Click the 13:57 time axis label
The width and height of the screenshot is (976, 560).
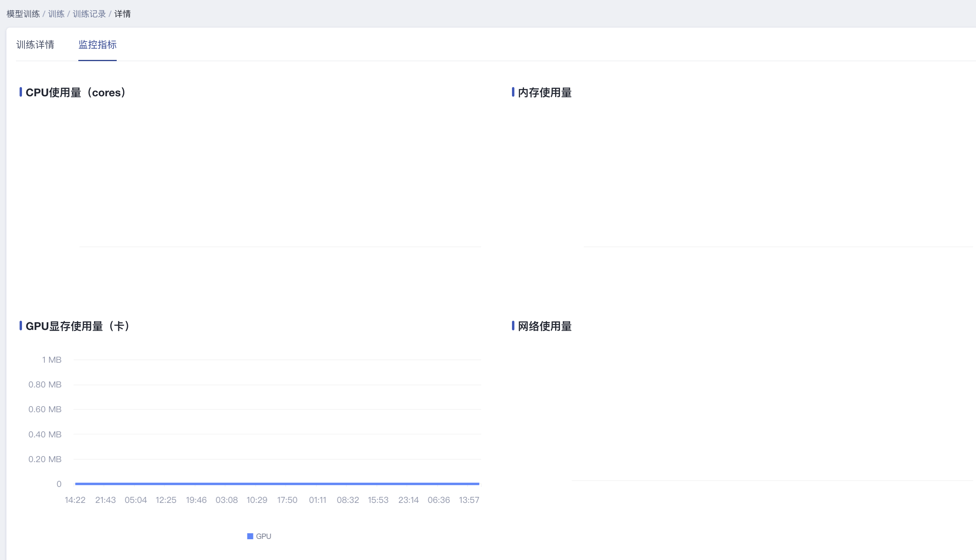click(469, 500)
